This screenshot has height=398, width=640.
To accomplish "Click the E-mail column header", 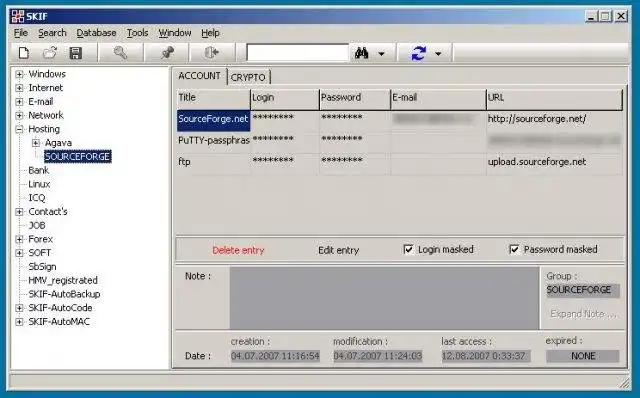I will tap(439, 99).
